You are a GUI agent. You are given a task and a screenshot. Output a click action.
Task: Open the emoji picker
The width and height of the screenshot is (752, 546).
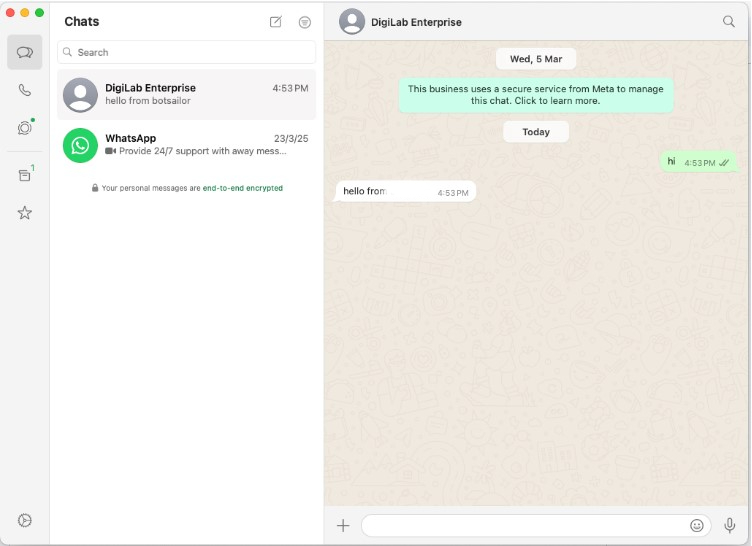point(697,525)
